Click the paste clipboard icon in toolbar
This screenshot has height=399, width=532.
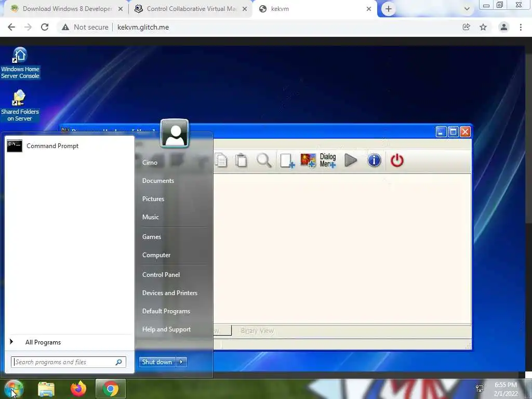(241, 160)
